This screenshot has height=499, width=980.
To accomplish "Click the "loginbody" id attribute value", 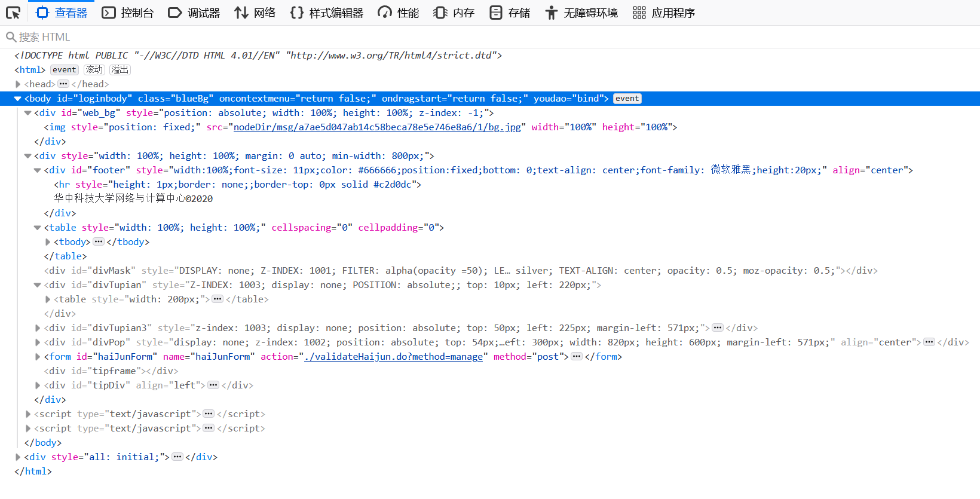I will 103,99.
